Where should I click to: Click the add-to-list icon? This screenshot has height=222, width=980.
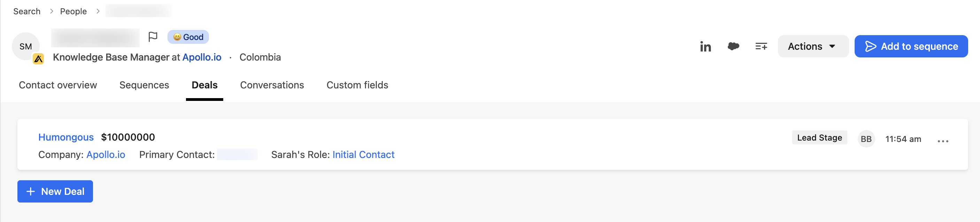click(761, 46)
